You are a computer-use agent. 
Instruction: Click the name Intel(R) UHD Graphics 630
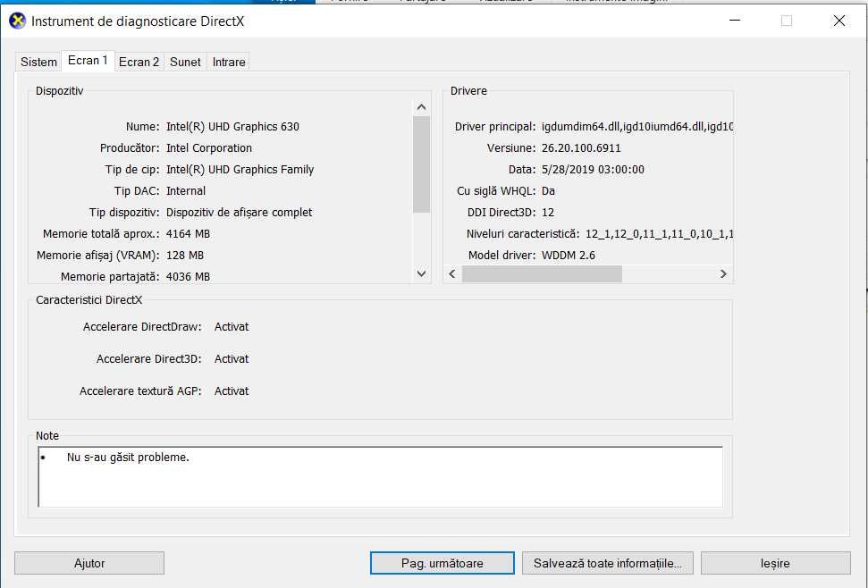coord(232,127)
